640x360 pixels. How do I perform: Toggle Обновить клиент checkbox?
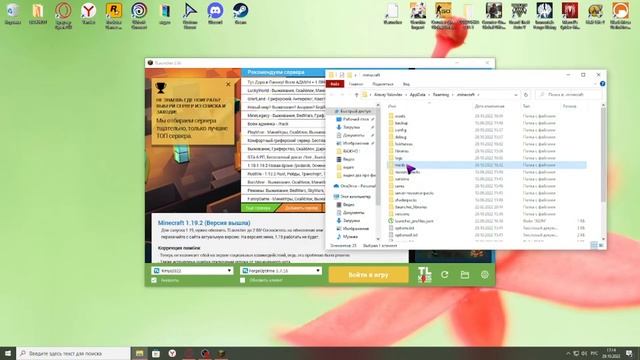coord(242,280)
